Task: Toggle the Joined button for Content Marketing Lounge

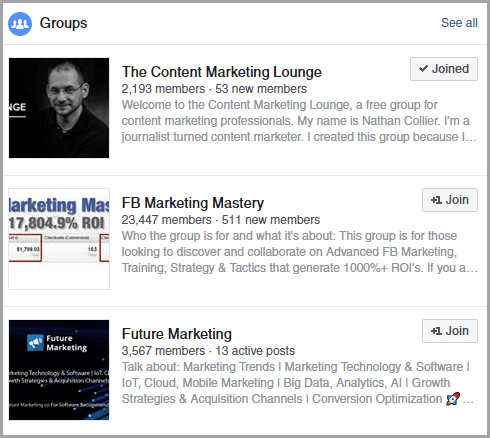Action: 444,69
